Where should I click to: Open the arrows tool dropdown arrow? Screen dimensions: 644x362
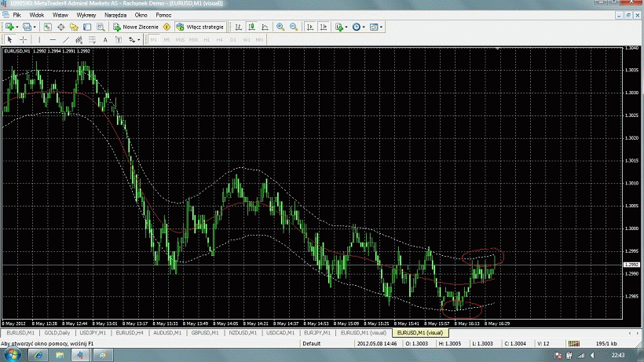point(139,40)
